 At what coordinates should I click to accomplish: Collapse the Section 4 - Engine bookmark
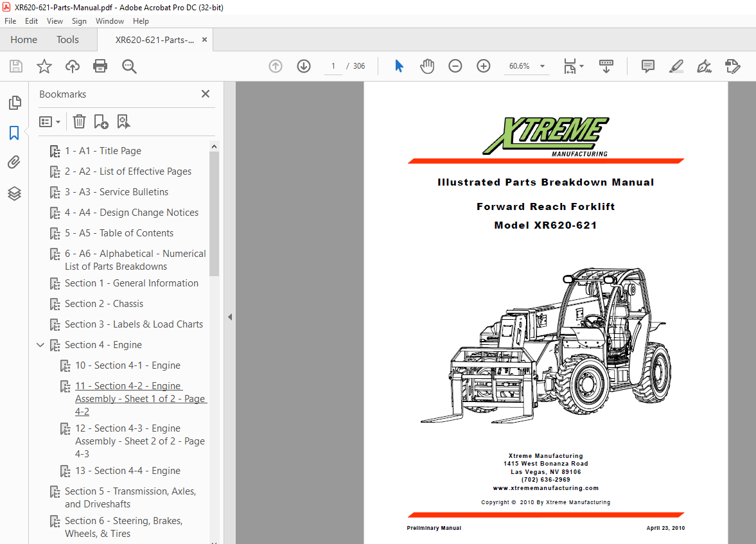(40, 345)
